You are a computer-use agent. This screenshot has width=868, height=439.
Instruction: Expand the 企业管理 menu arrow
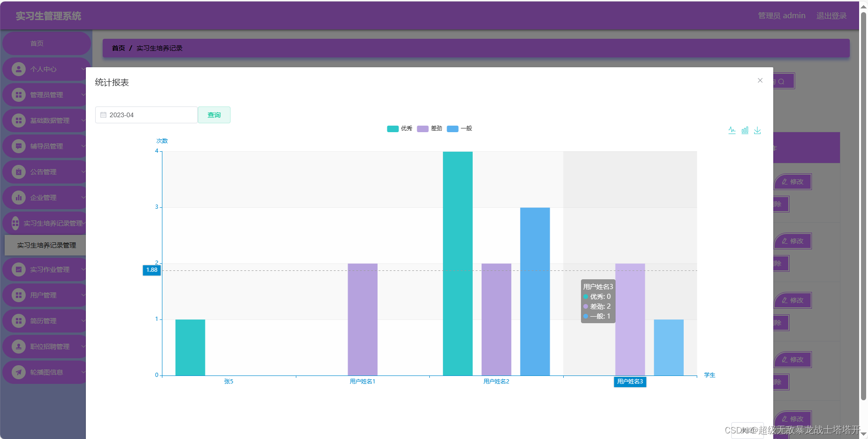click(83, 198)
